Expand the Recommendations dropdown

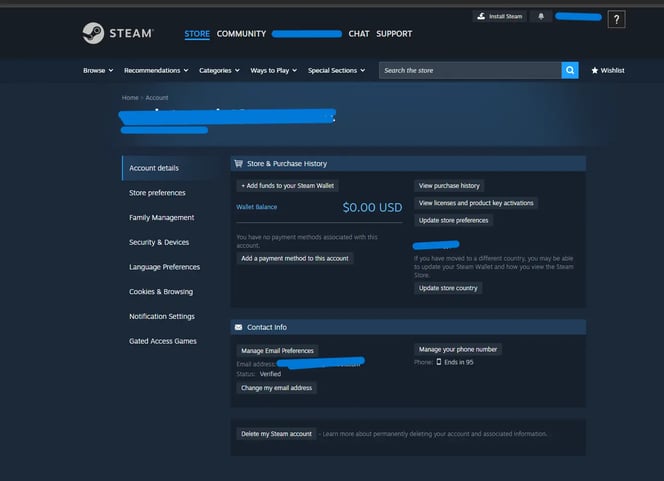pos(156,71)
